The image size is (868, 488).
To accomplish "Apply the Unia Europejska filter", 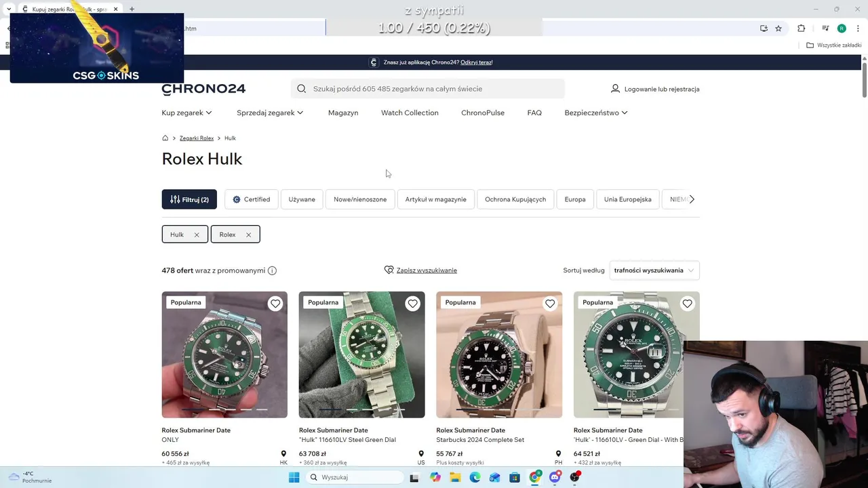I will [x=628, y=199].
